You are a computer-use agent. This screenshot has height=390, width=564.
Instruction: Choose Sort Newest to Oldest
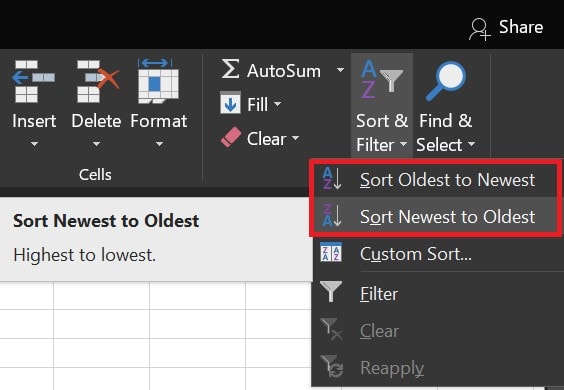437,216
